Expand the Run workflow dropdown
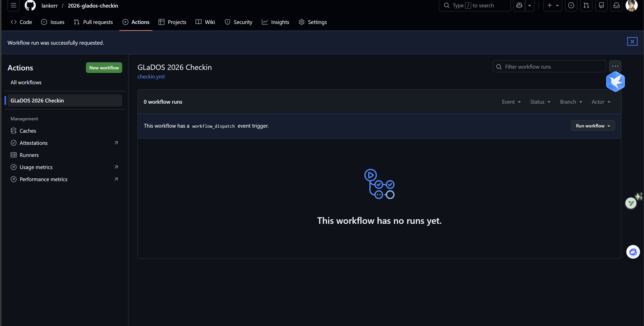 (x=593, y=126)
